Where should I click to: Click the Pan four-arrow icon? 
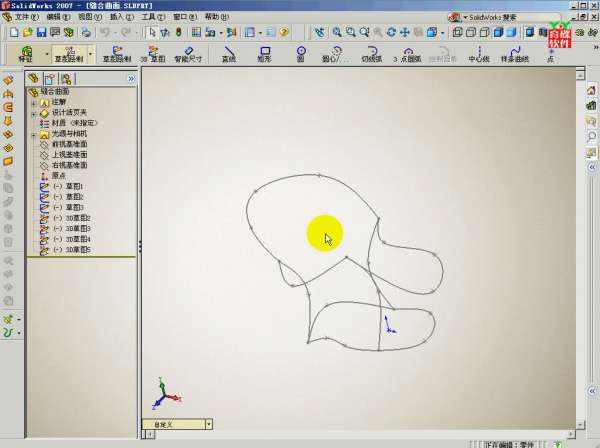404,33
